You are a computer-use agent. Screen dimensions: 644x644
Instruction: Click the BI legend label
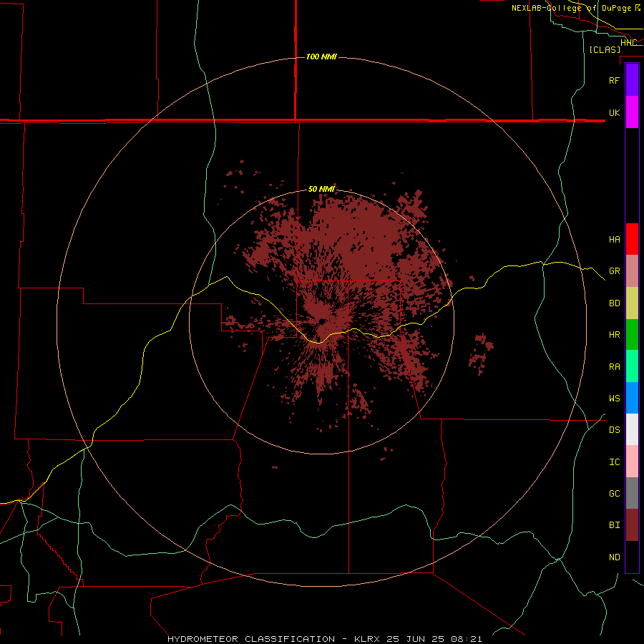pyautogui.click(x=615, y=525)
